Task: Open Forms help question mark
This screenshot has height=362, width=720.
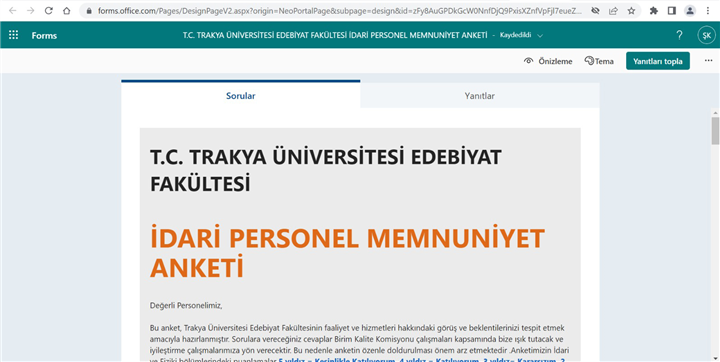Action: [x=680, y=35]
